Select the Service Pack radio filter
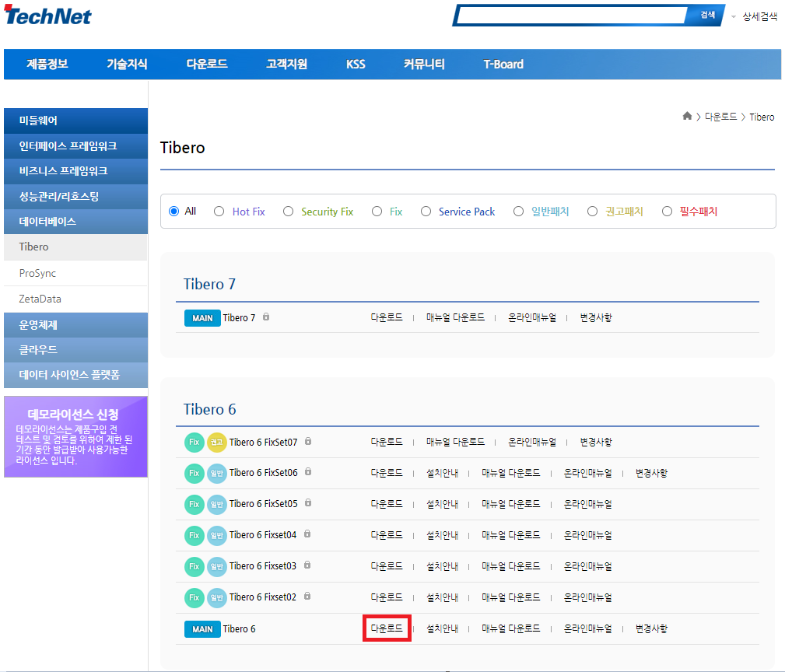 click(426, 211)
